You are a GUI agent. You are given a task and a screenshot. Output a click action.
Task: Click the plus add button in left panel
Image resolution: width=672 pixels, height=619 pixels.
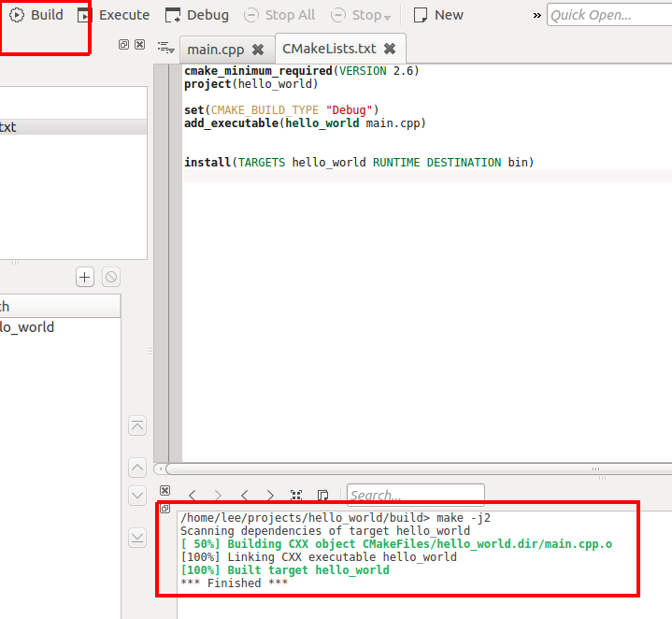[x=85, y=277]
